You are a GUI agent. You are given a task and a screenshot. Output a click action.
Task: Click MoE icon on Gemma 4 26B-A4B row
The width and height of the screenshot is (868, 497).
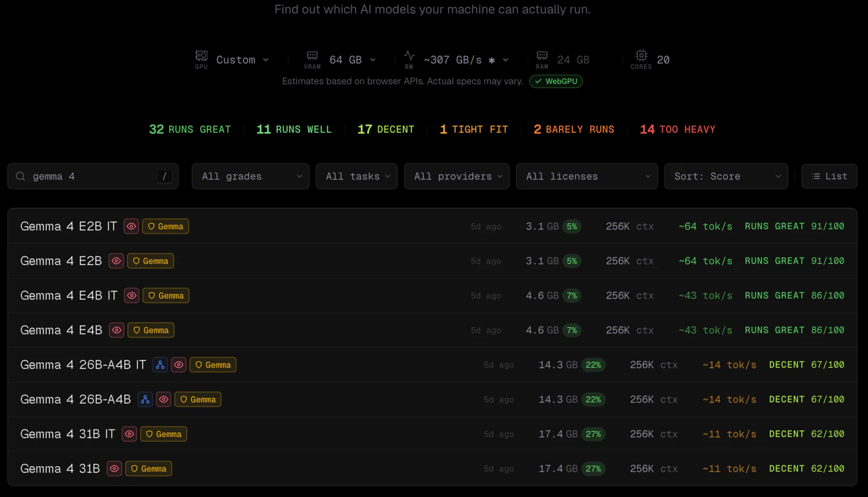coord(145,399)
